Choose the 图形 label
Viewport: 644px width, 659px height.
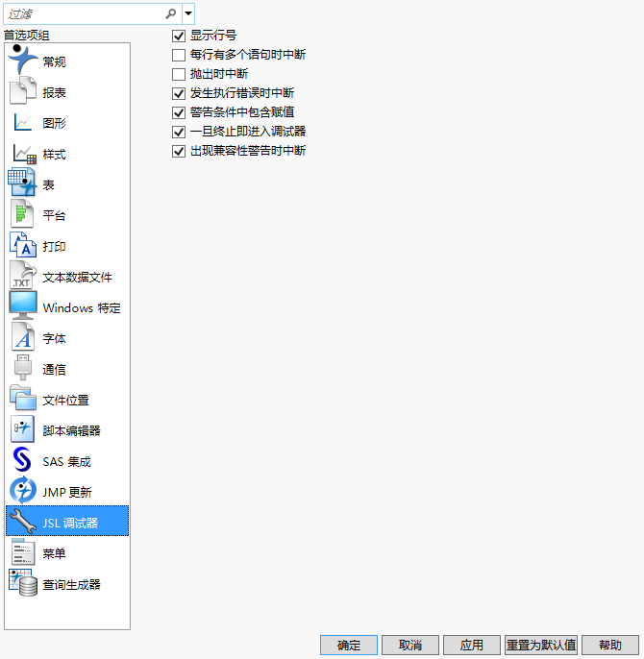tap(54, 123)
